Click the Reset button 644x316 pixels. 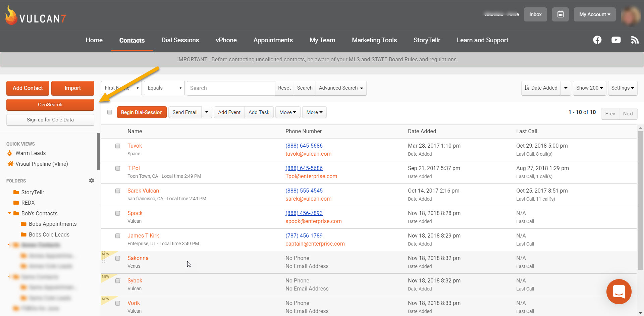[284, 88]
